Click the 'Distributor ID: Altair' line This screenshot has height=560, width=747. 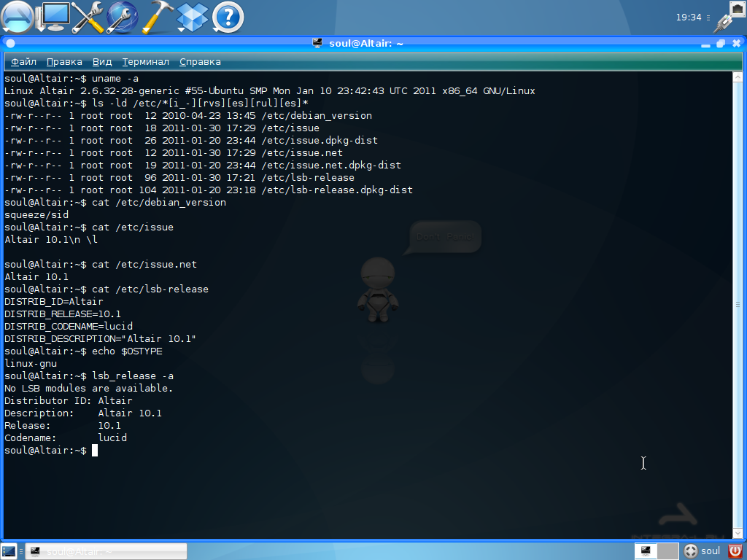click(69, 400)
